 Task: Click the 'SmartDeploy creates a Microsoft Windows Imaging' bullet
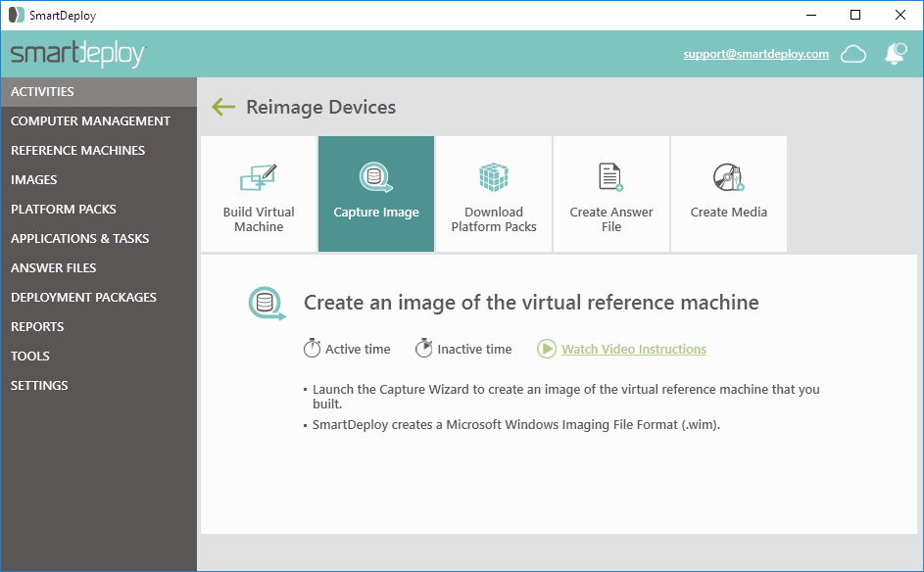(516, 425)
